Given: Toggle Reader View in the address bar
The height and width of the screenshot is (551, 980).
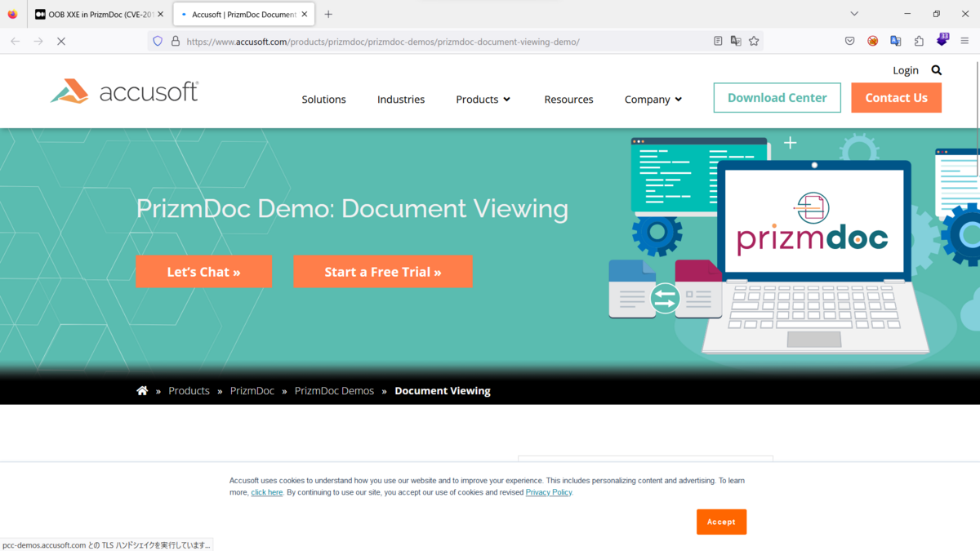Looking at the screenshot, I should [x=718, y=40].
